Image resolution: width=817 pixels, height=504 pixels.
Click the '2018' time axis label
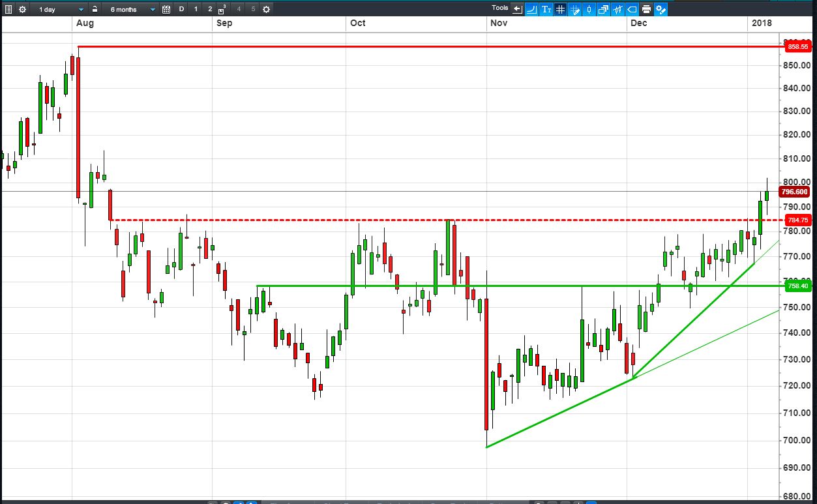click(761, 23)
